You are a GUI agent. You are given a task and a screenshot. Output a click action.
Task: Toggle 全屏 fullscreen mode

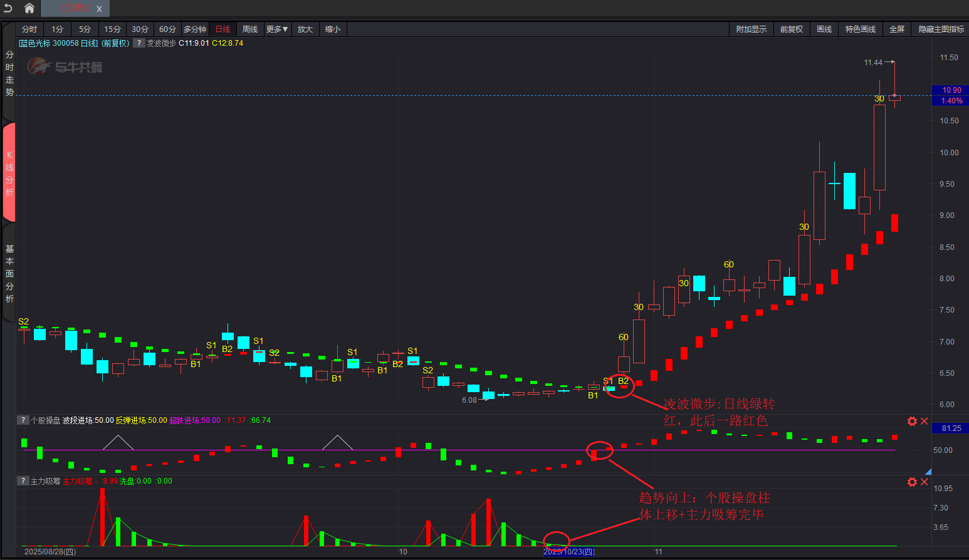tap(897, 29)
